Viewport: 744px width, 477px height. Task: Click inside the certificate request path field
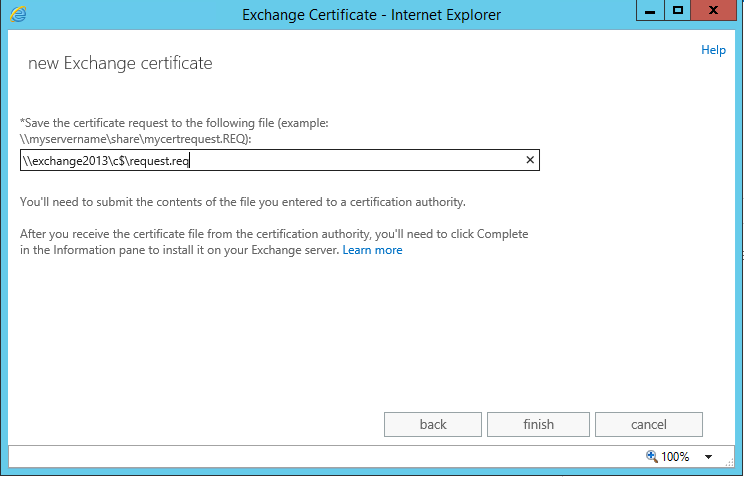click(x=350, y=160)
